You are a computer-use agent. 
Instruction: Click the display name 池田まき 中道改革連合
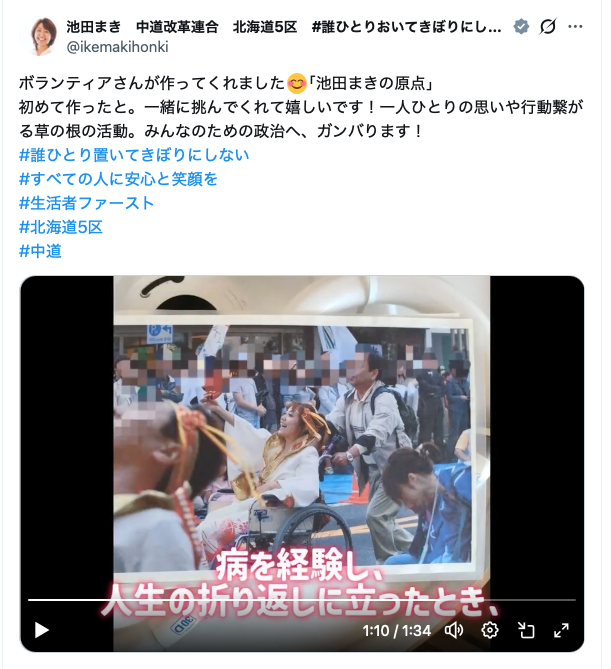[143, 27]
